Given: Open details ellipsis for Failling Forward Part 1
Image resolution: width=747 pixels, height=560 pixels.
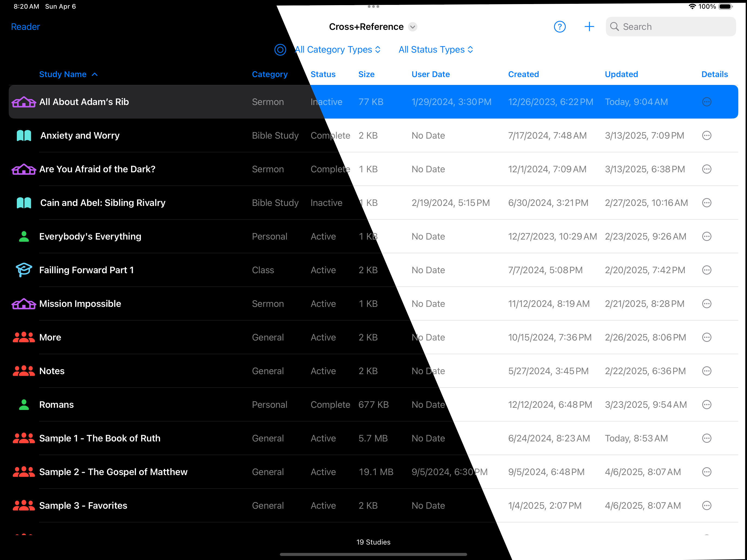Looking at the screenshot, I should click(707, 270).
